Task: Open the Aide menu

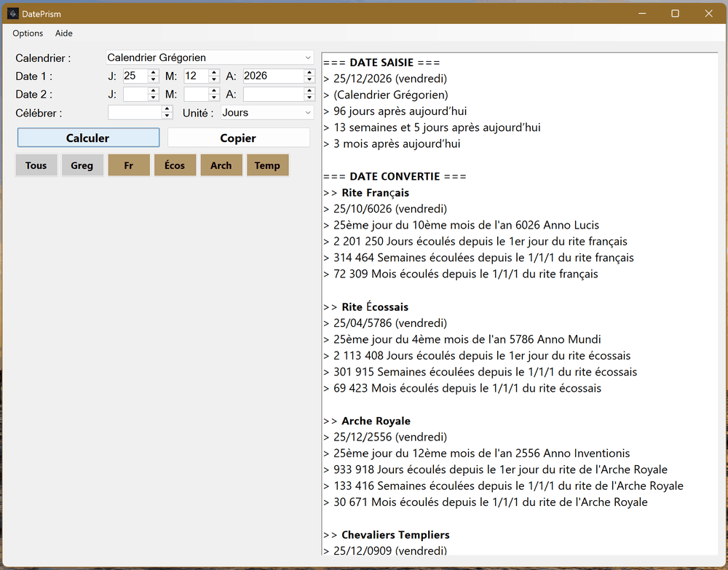Action: 63,33
